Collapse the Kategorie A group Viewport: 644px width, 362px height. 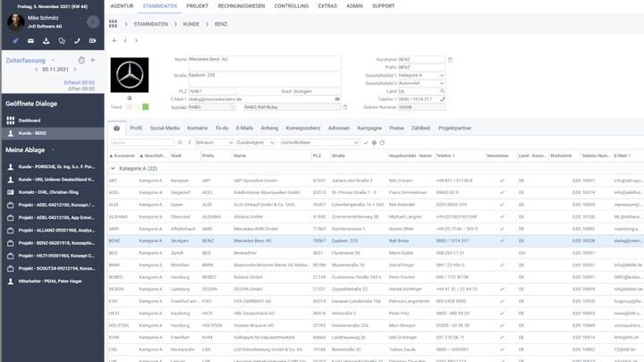tap(114, 168)
